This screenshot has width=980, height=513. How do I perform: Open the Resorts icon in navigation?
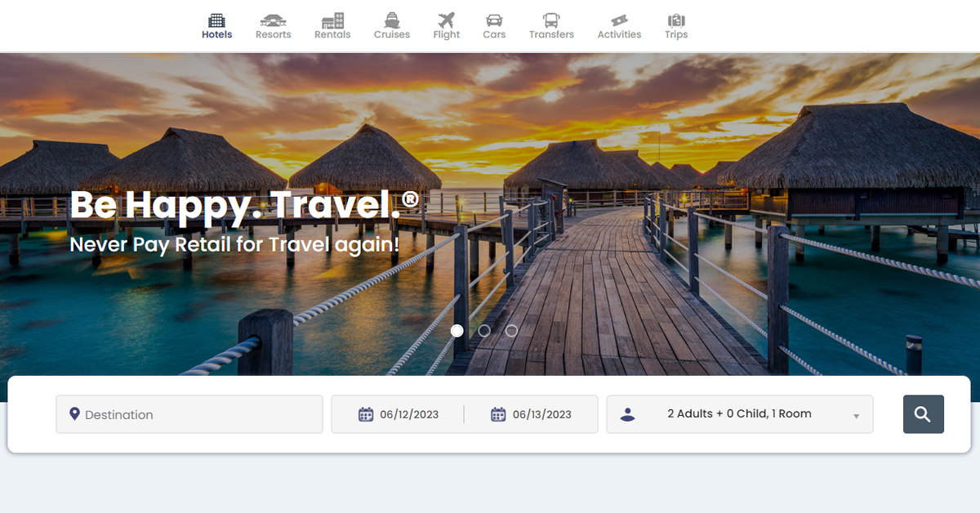273,20
